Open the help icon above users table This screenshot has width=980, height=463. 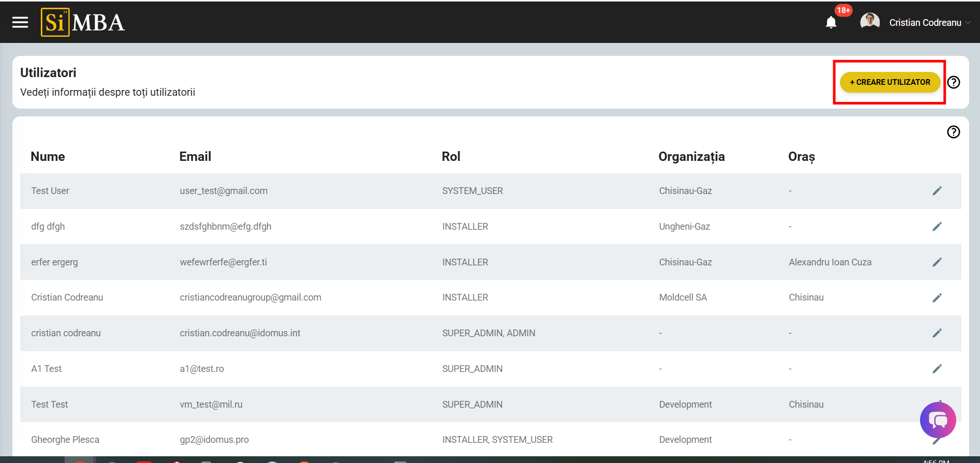pos(954,132)
